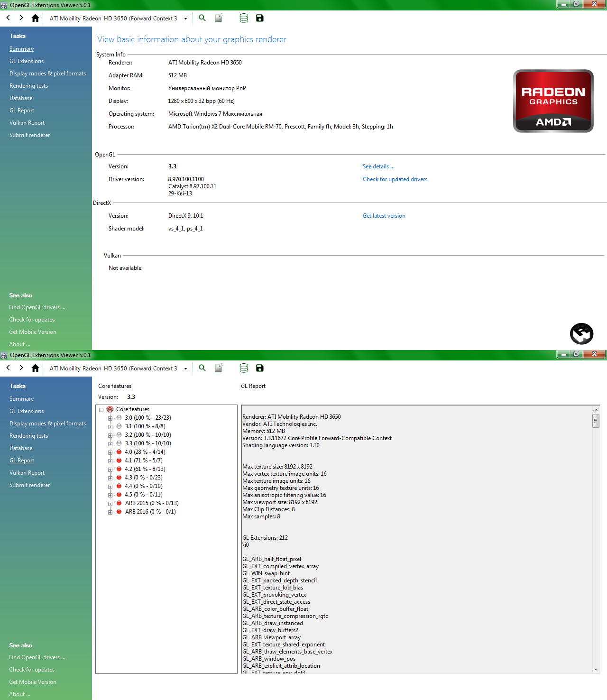607x700 pixels.
Task: Click the home icon in the GL Report window toolbar
Action: point(35,368)
